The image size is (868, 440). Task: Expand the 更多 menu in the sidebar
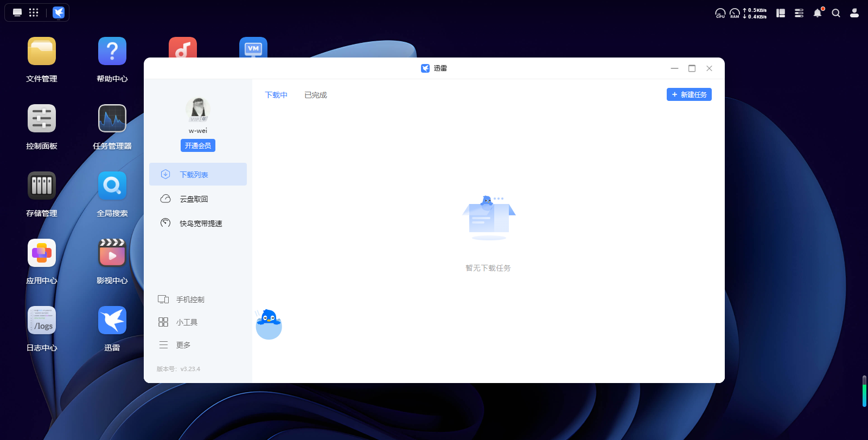(175, 345)
